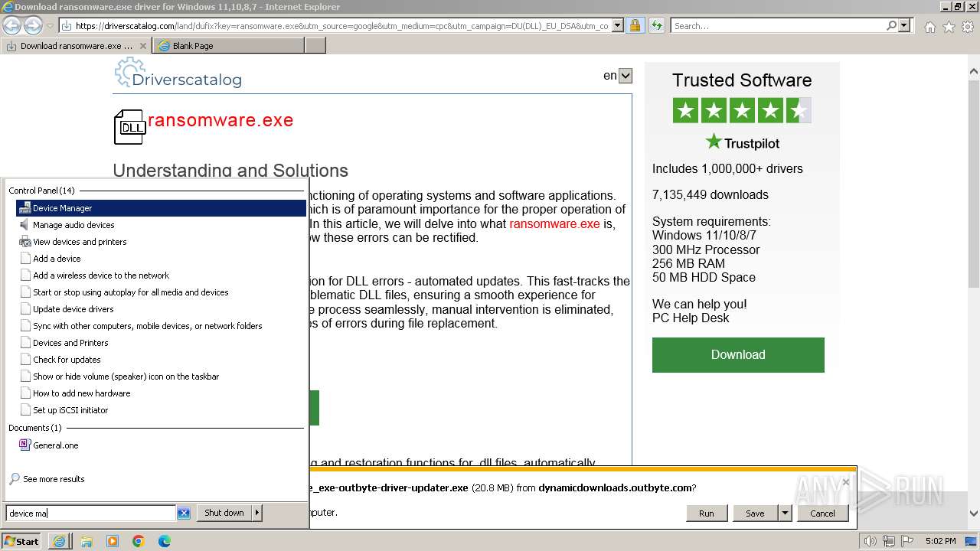
Task: Open Device Manager from search results
Action: (x=161, y=208)
